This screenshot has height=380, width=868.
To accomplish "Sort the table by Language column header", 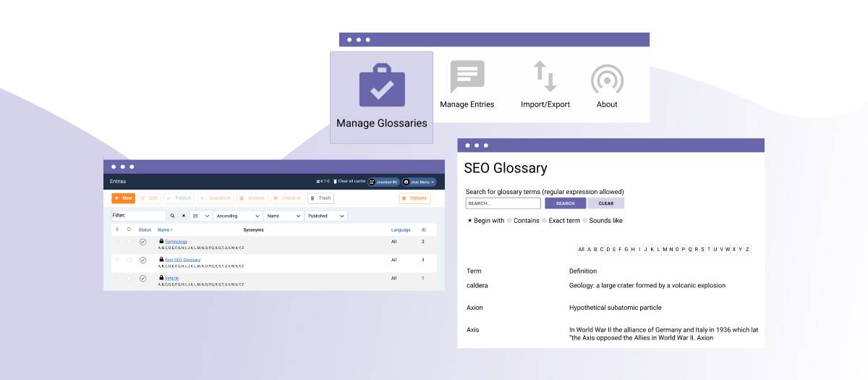I will (401, 229).
